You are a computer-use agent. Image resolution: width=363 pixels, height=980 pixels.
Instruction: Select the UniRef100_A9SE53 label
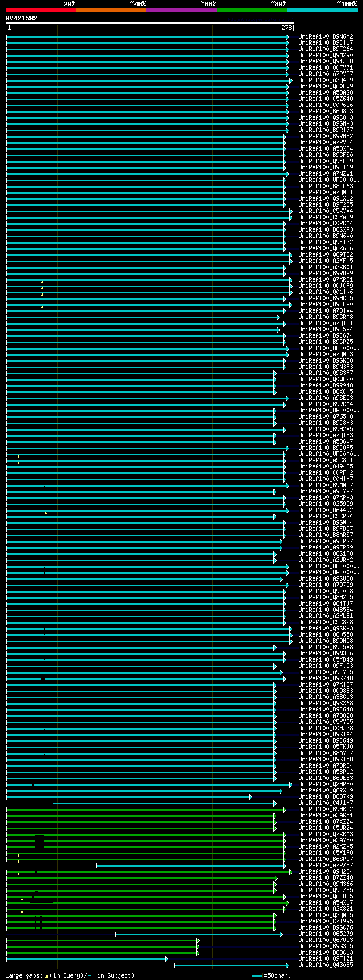pyautogui.click(x=326, y=398)
